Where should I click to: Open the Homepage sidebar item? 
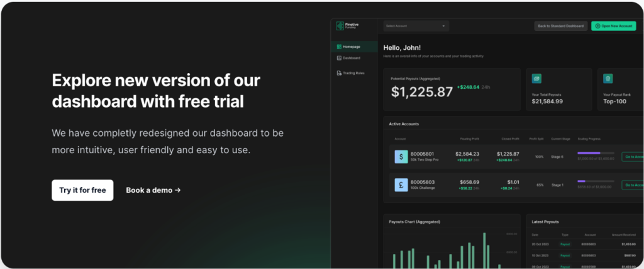(x=354, y=47)
